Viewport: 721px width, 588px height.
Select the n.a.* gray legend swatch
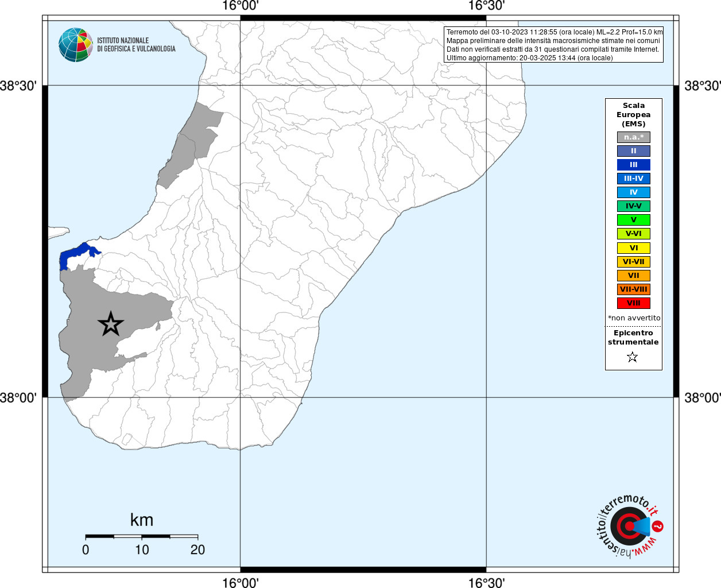[x=634, y=137]
